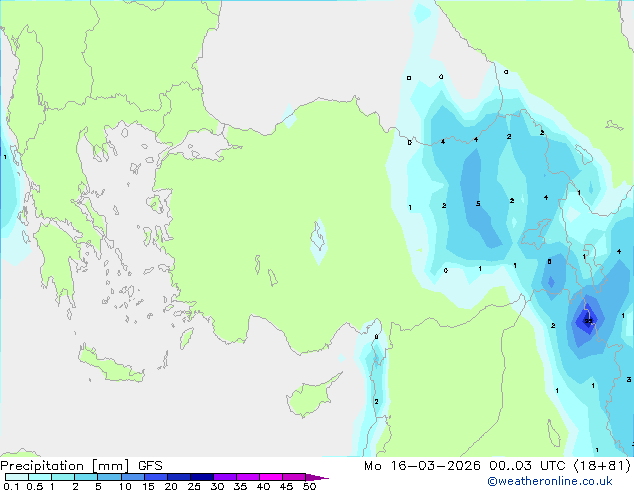Click the '10' legend scale label
The width and height of the screenshot is (634, 490).
pyautogui.click(x=125, y=486)
